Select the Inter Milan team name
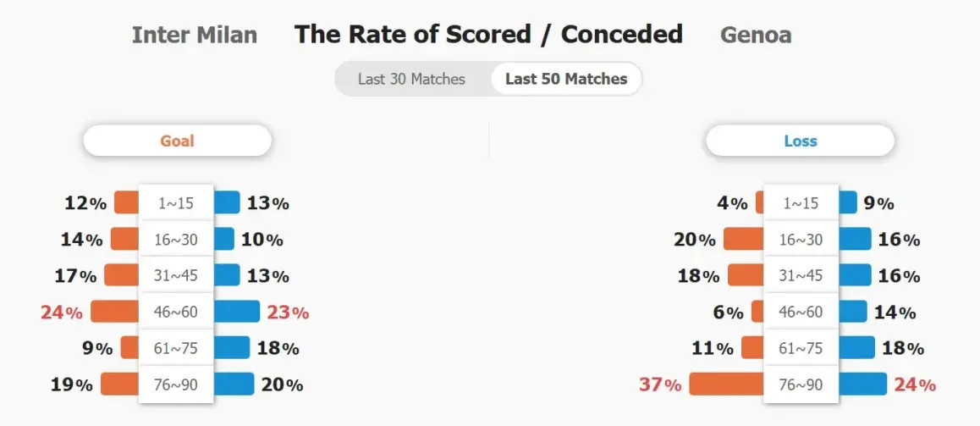 [x=195, y=35]
